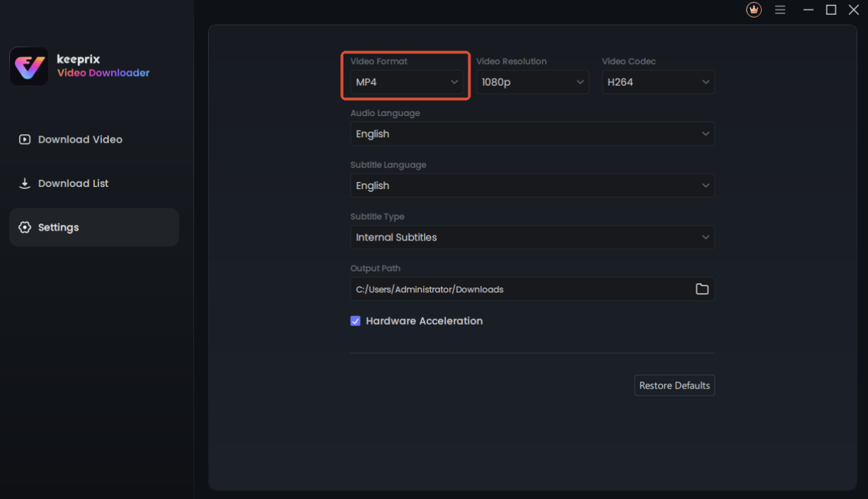Screen dimensions: 868x499
Task: Click the Restore Defaults button
Action: pyautogui.click(x=674, y=385)
